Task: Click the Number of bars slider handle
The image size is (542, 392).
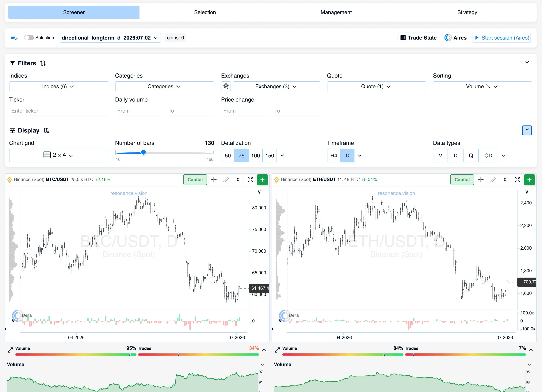Action: (143, 152)
